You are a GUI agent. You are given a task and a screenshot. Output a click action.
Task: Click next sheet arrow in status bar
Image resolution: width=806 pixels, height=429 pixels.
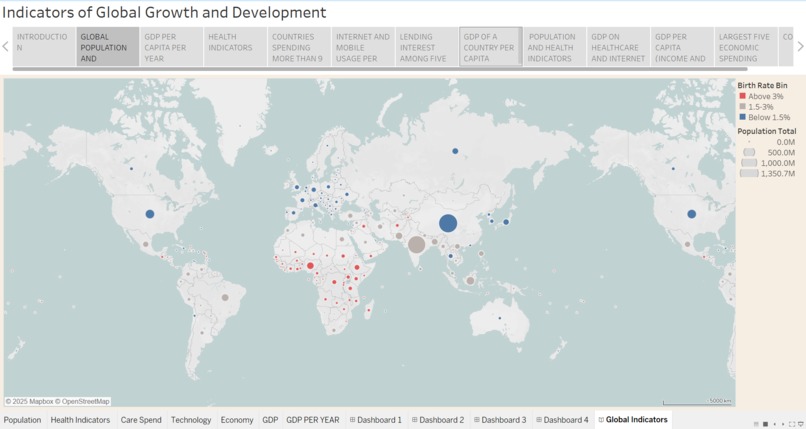(783, 424)
